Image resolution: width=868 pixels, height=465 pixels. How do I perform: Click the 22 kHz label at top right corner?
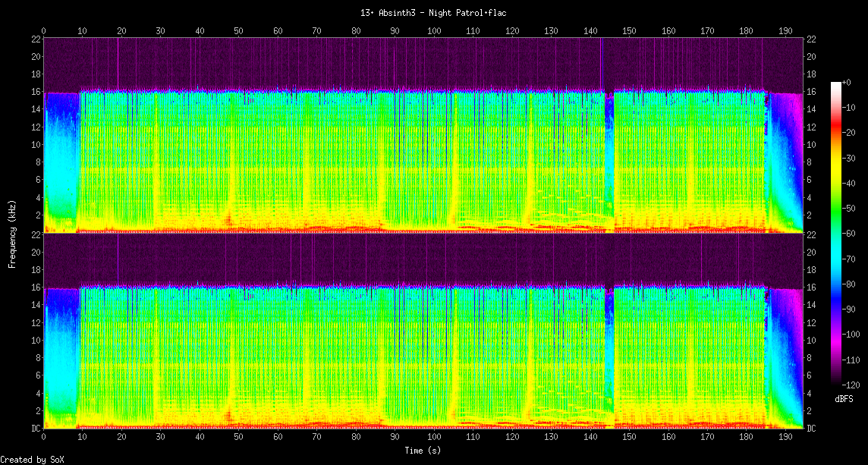[811, 39]
